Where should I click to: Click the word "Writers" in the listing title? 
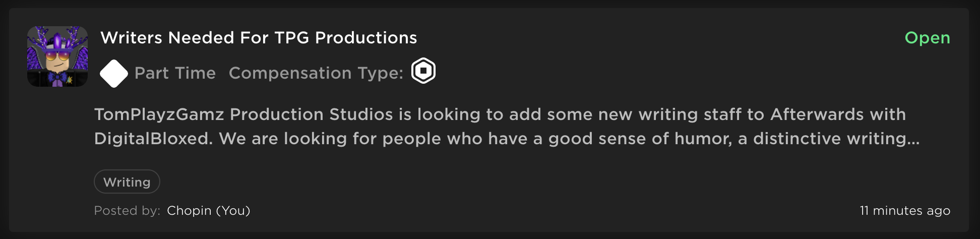click(x=132, y=38)
